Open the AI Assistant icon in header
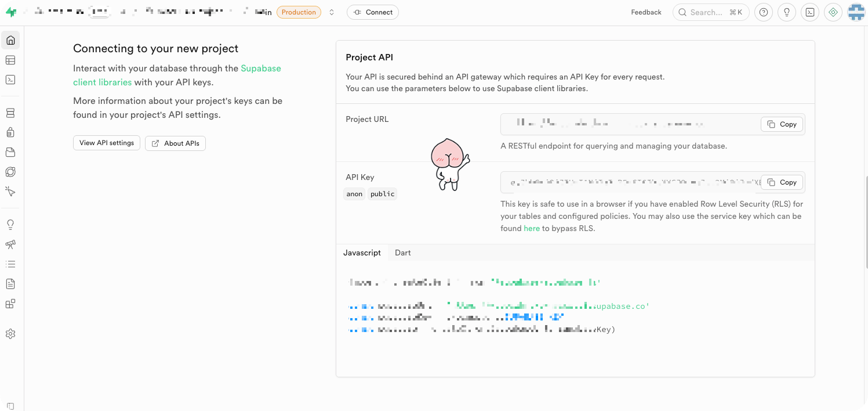This screenshot has height=411, width=868. (x=833, y=12)
